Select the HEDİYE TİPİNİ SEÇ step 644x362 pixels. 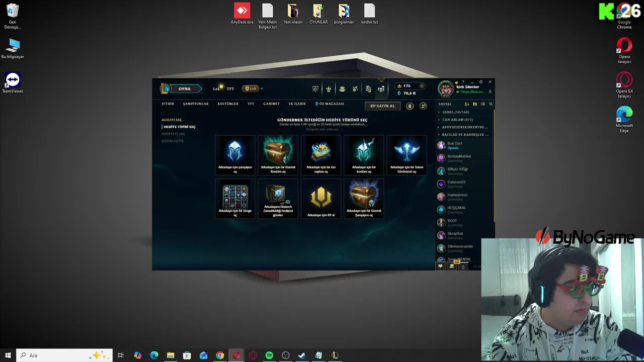coord(180,127)
